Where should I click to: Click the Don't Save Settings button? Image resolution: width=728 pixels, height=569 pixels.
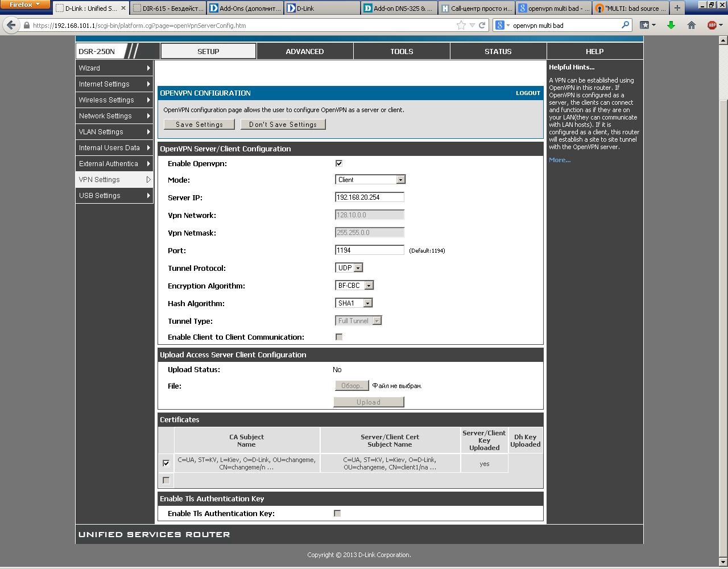coord(283,124)
